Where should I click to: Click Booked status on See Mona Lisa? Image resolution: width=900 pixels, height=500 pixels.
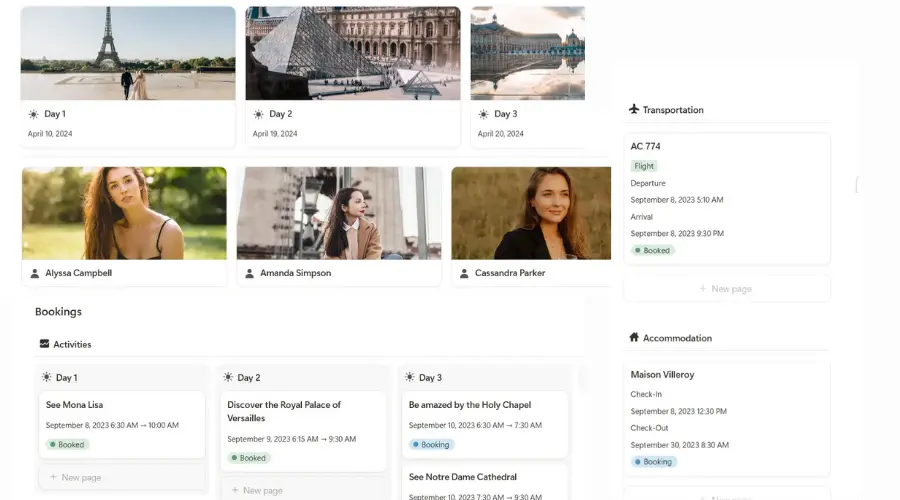[x=67, y=444]
